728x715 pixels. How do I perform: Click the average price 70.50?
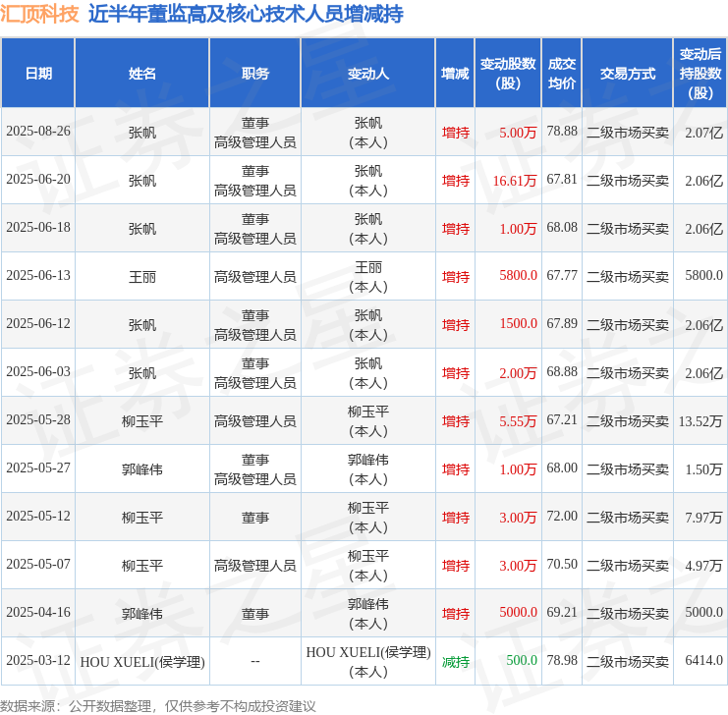click(562, 564)
